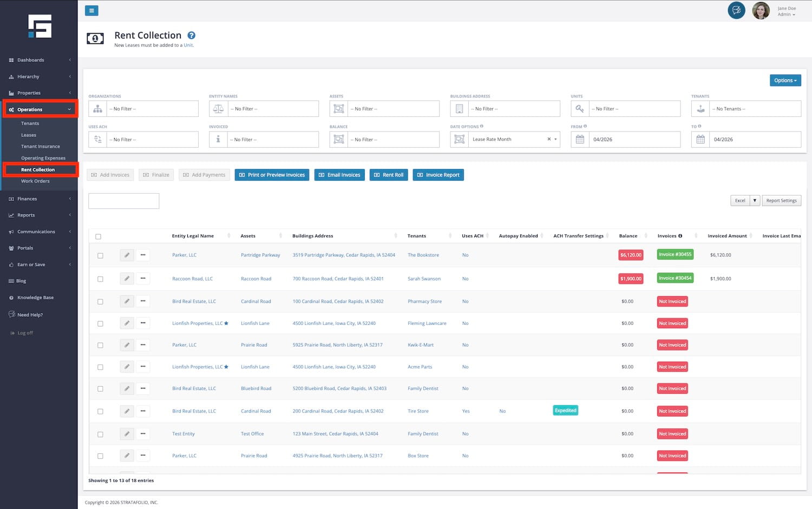812x509 pixels.
Task: Click the red $6,120.00 balance badge
Action: tap(631, 255)
